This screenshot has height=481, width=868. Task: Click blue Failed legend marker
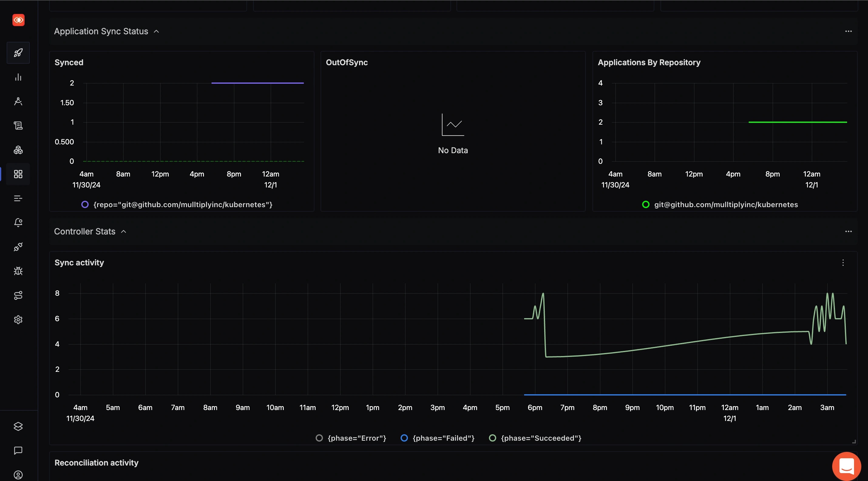pyautogui.click(x=404, y=438)
